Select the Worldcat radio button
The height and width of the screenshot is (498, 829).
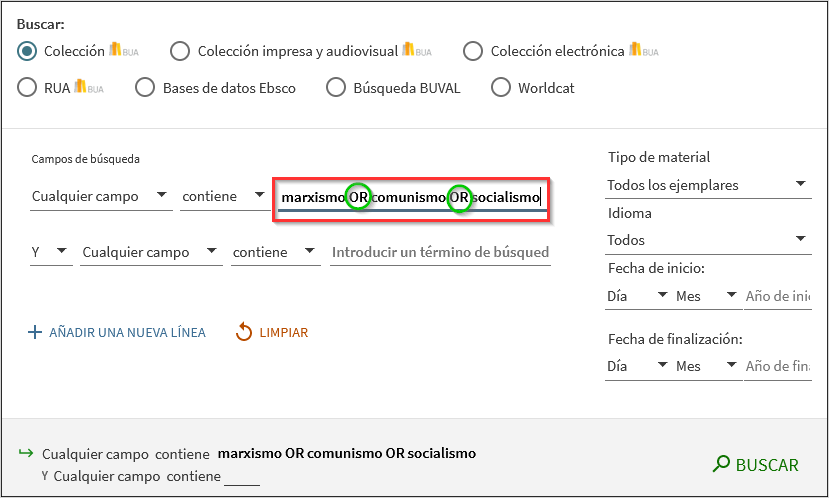point(500,88)
